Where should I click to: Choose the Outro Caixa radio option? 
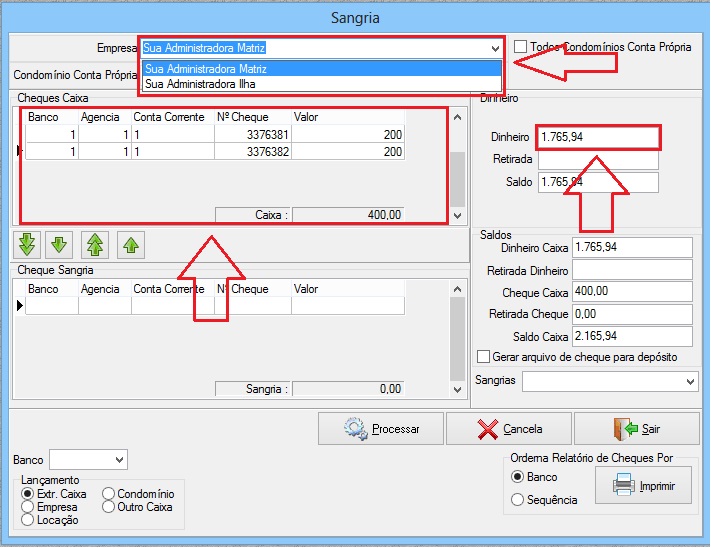[x=108, y=507]
